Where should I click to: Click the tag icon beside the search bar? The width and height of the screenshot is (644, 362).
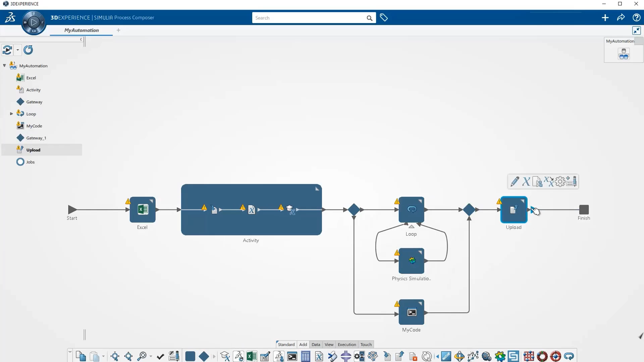[384, 18]
